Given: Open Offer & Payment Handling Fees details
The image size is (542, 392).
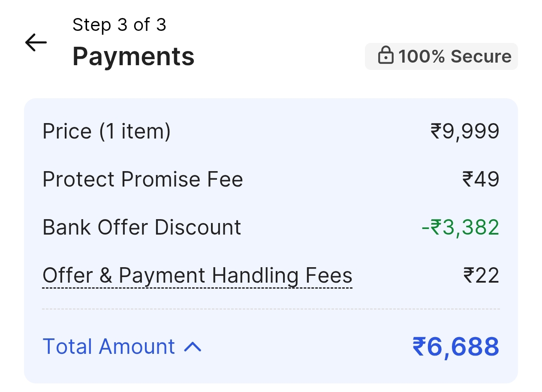Looking at the screenshot, I should (197, 275).
